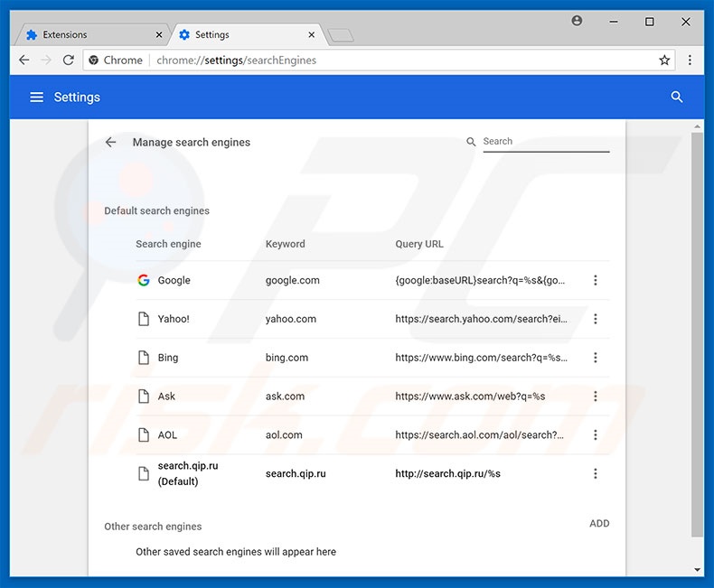This screenshot has width=714, height=588.
Task: Click the scrollbar down arrow
Action: click(697, 569)
